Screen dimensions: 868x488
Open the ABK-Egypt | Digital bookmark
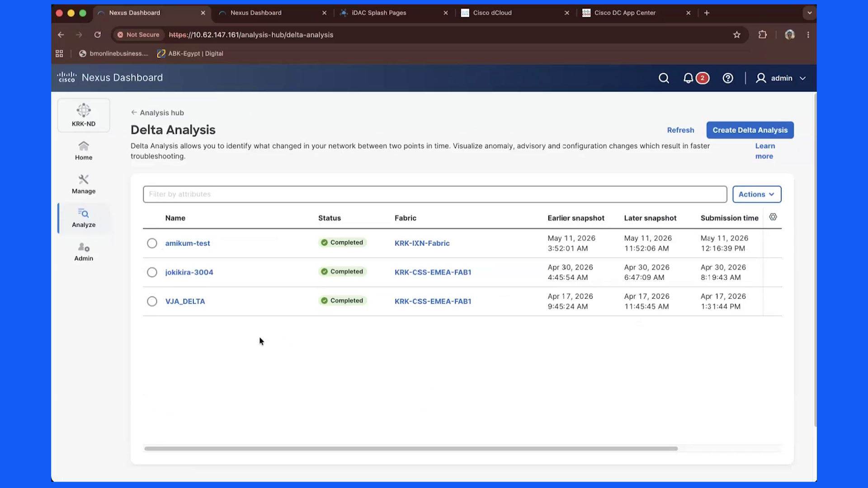click(x=190, y=54)
